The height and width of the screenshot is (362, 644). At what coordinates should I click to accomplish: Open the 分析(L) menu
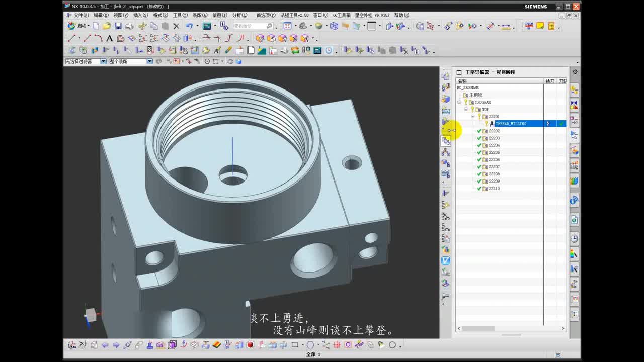pyautogui.click(x=239, y=15)
